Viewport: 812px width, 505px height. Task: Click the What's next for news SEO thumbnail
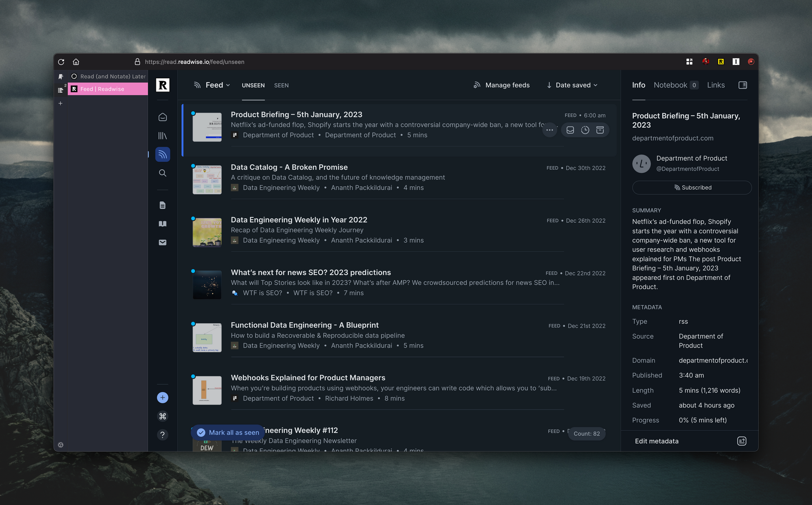207,285
